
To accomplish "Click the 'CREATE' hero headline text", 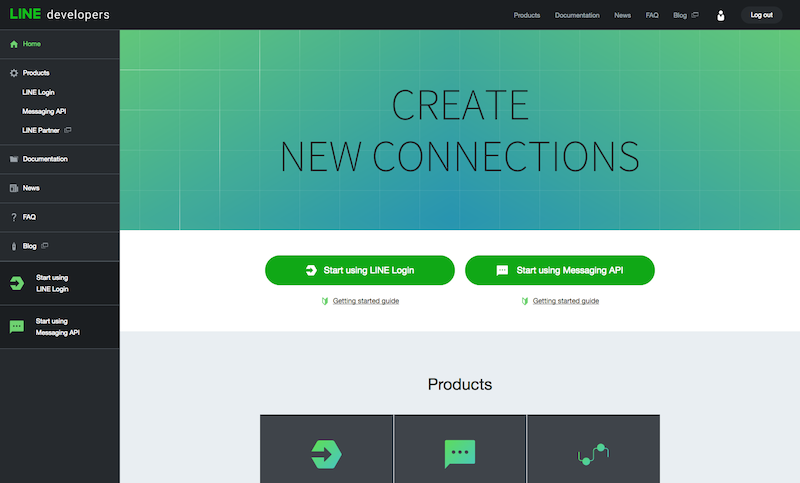I will pos(460,105).
